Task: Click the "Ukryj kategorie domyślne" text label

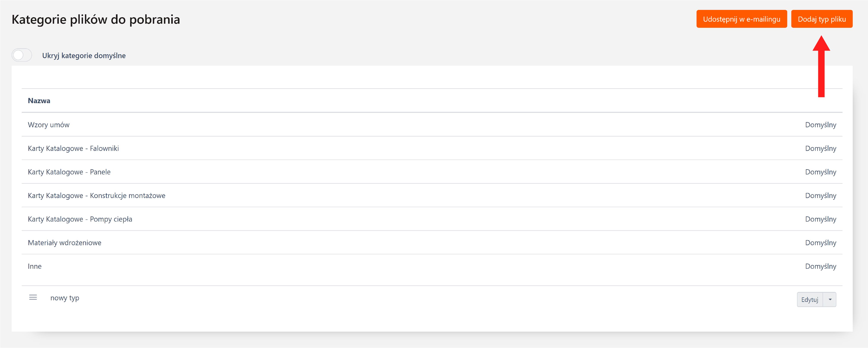Action: pos(84,56)
